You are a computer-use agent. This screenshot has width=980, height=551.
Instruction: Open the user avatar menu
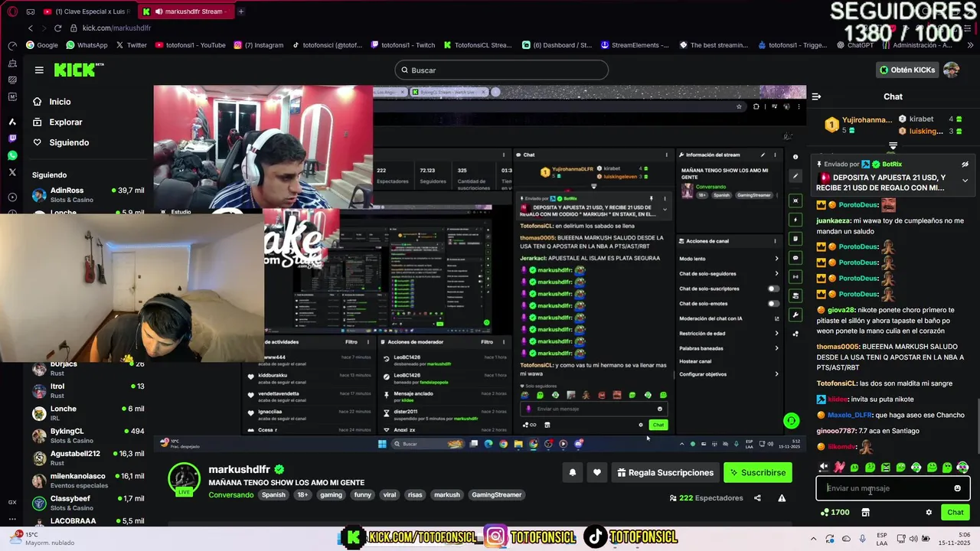[x=951, y=70]
